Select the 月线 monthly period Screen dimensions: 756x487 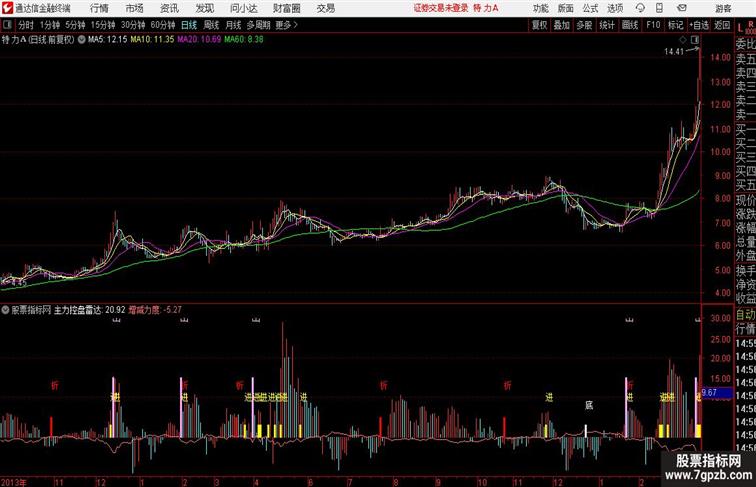click(233, 25)
